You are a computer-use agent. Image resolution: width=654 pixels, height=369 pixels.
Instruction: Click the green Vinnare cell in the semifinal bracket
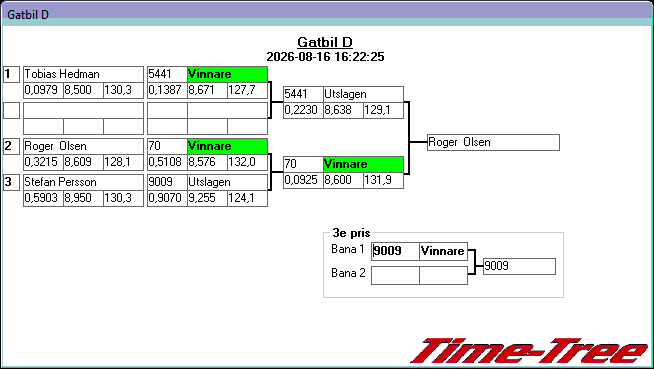[x=363, y=164]
